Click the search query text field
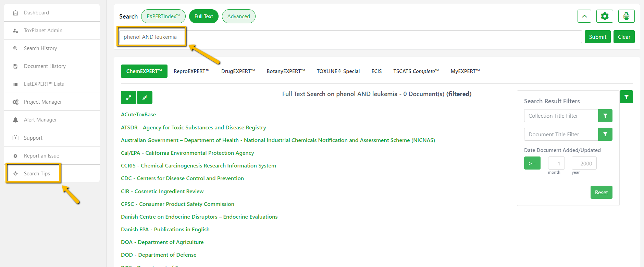The height and width of the screenshot is (267, 644). click(x=349, y=37)
